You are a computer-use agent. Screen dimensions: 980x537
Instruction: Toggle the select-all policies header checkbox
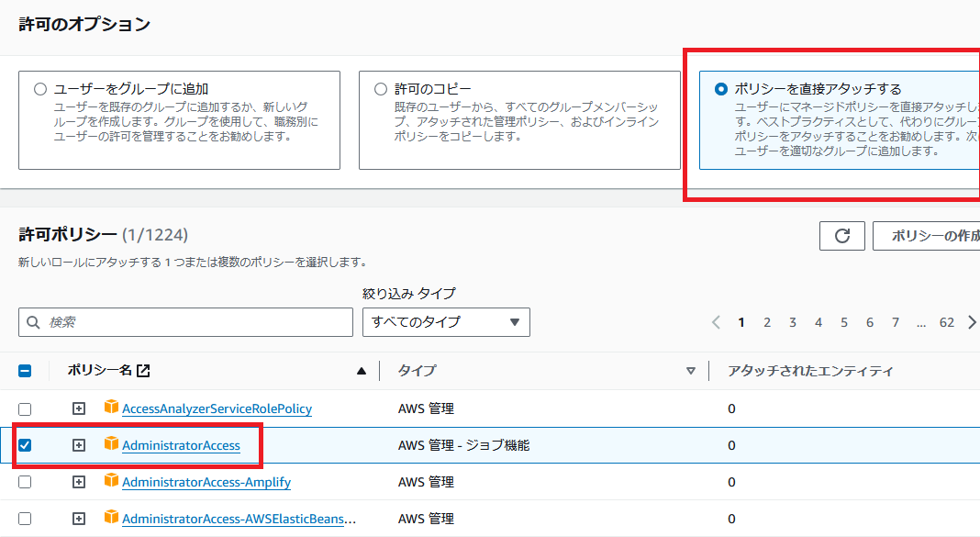point(25,371)
